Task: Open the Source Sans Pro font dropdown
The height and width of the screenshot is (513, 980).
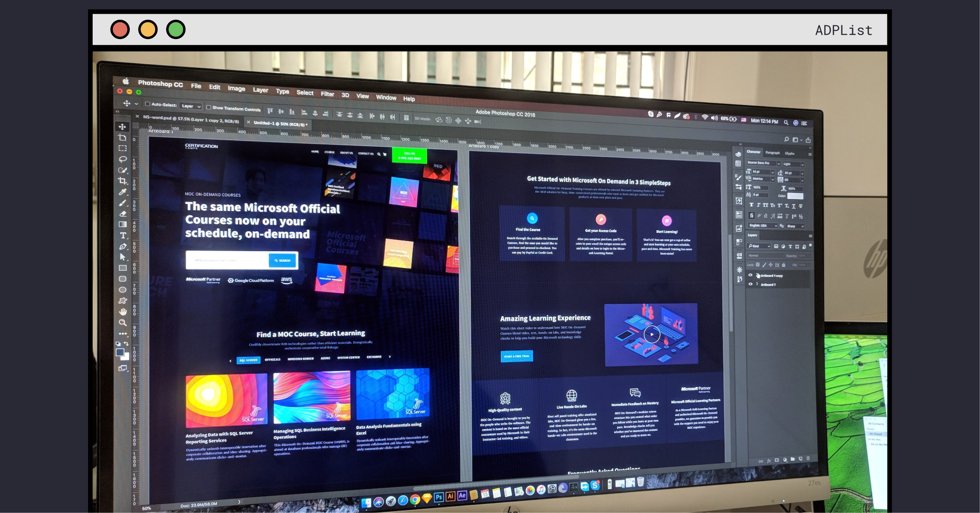Action: coord(763,163)
